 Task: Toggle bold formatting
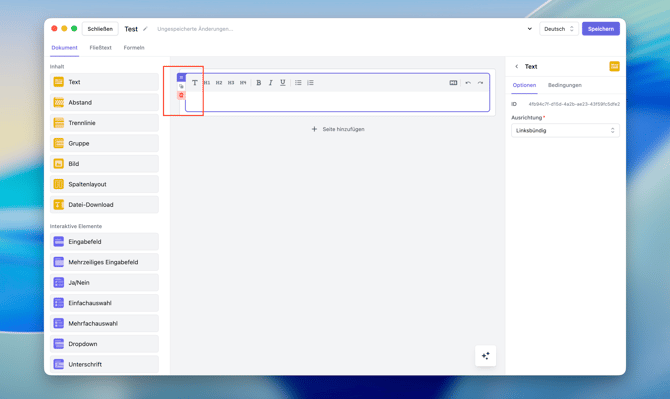coord(259,83)
